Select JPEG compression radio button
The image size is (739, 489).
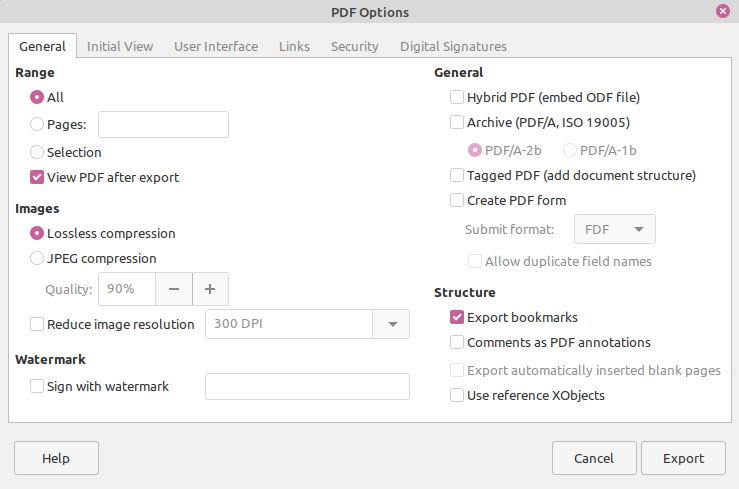(38, 258)
